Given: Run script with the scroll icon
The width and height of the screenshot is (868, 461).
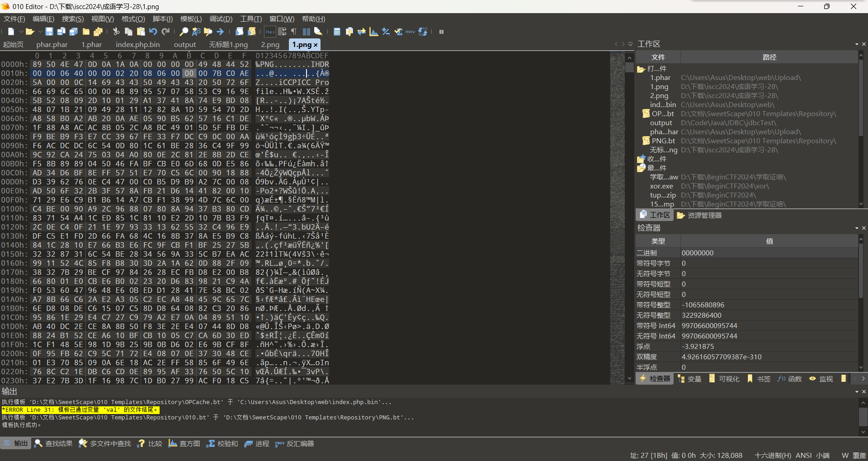Looking at the screenshot, I should click(239, 32).
